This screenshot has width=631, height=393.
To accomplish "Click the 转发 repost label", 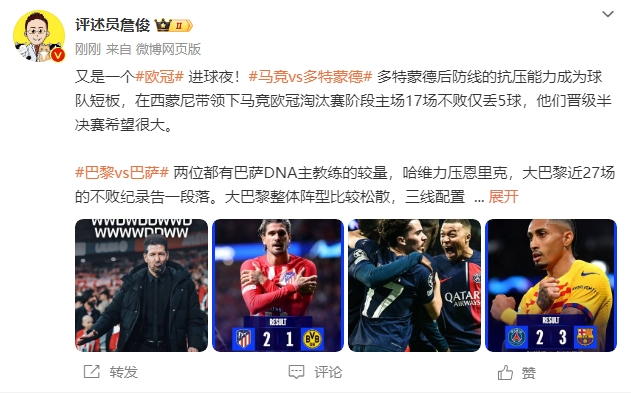I will click(124, 372).
